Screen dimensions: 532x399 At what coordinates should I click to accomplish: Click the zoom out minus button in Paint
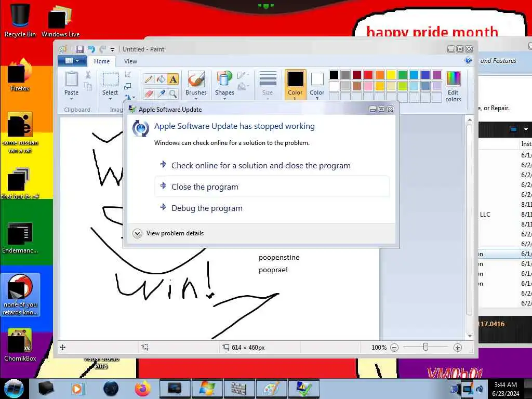tap(394, 348)
